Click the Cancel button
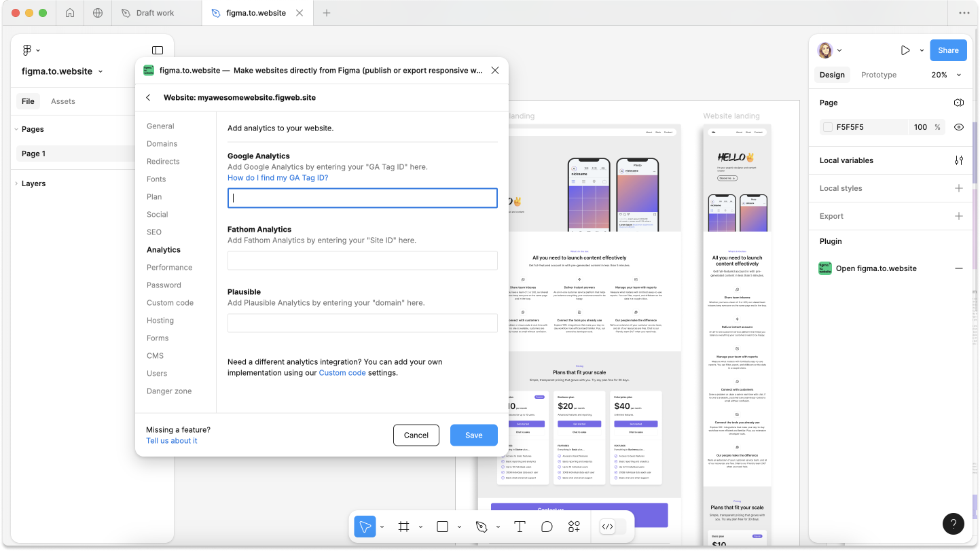 tap(416, 435)
